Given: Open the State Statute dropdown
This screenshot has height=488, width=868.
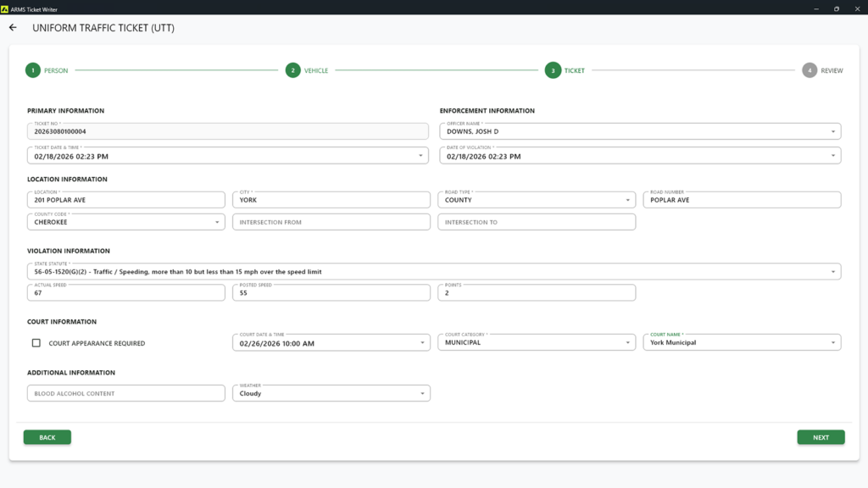Looking at the screenshot, I should tap(834, 271).
